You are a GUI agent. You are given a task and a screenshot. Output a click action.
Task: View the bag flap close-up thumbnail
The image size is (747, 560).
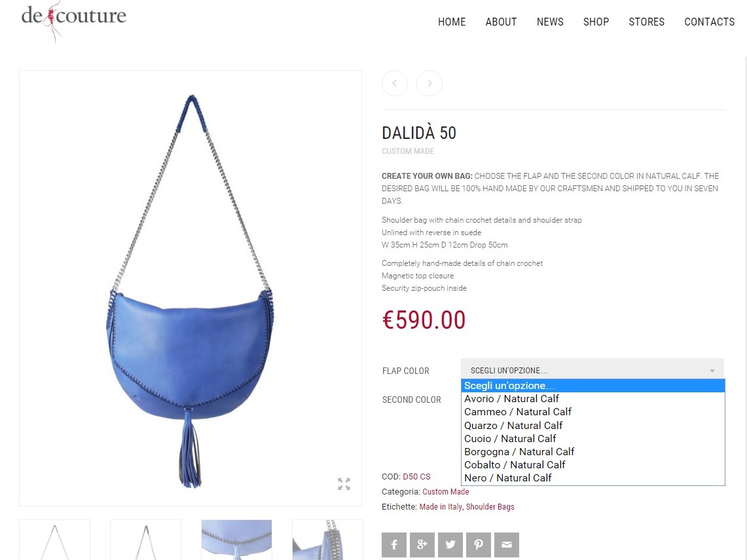pyautogui.click(x=236, y=540)
